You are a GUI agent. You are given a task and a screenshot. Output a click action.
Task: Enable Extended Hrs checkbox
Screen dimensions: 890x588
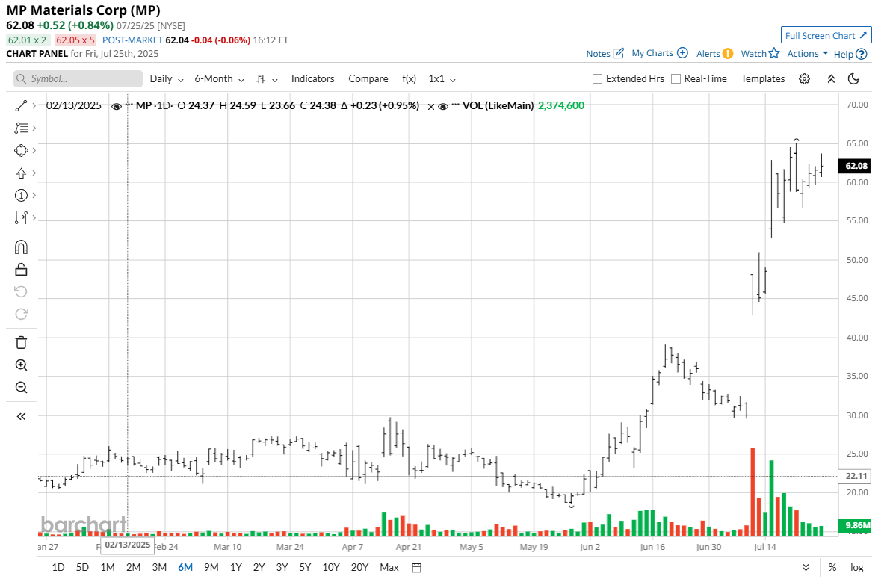[597, 79]
